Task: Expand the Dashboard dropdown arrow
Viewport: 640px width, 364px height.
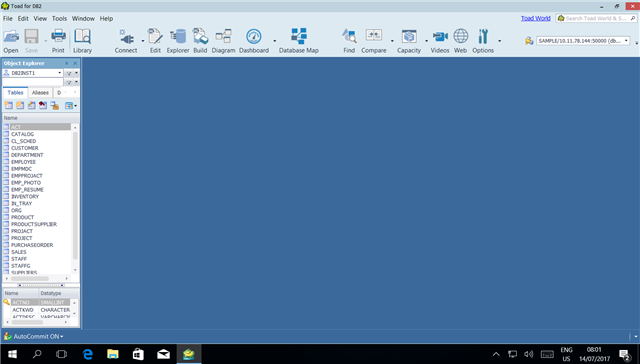Action: [274, 41]
